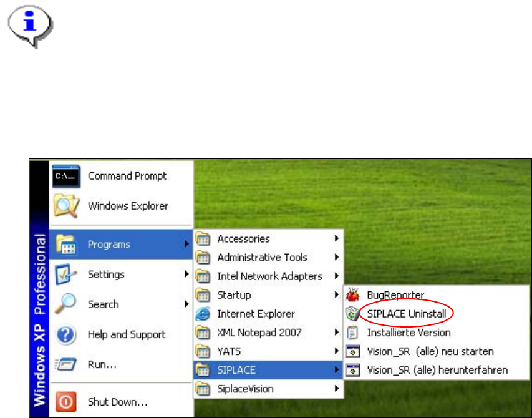532x418 pixels.
Task: Open the SiplaceVision program group
Action: [x=268, y=389]
